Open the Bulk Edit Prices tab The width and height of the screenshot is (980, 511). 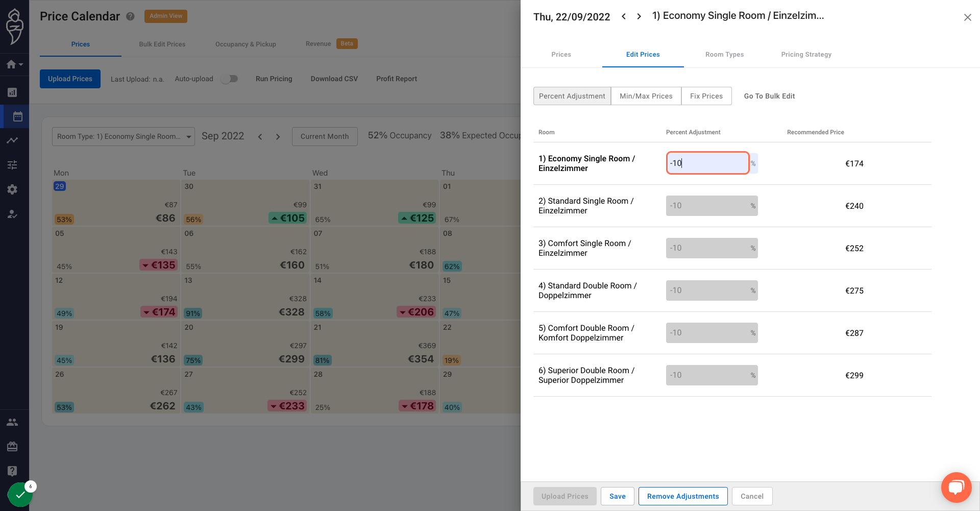[162, 44]
